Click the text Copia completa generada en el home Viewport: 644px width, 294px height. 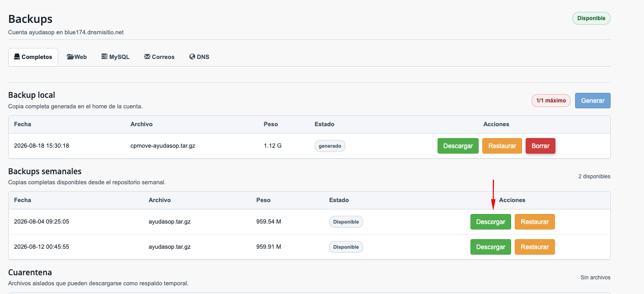pos(75,106)
